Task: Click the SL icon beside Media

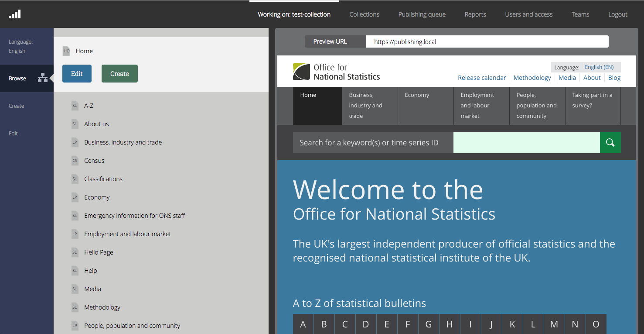Action: [x=75, y=289]
